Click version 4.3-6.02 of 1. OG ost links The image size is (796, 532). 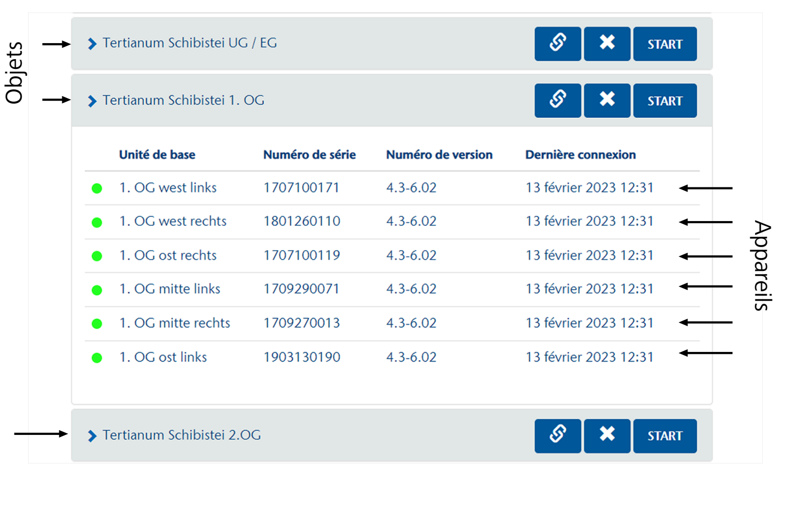411,357
